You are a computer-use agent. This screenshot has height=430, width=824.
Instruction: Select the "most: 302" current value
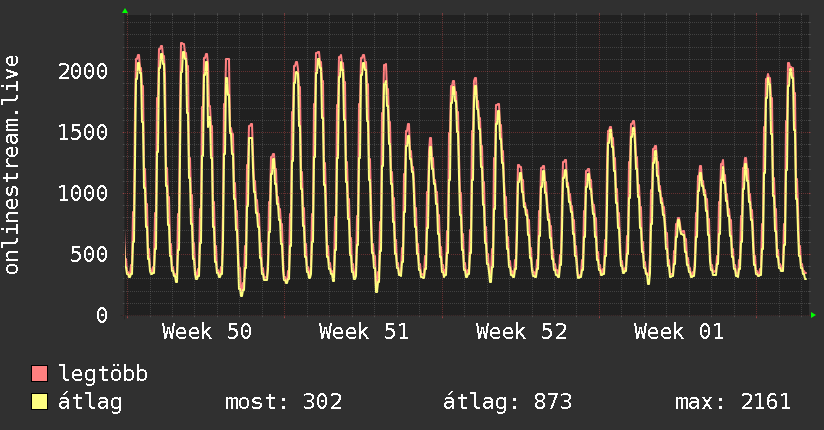click(x=285, y=403)
